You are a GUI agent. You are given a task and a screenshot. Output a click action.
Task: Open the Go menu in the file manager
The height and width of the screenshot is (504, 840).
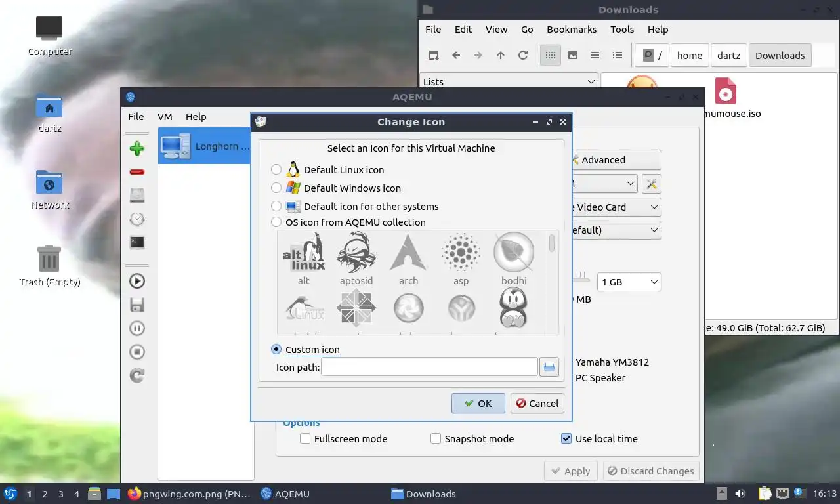coord(527,29)
